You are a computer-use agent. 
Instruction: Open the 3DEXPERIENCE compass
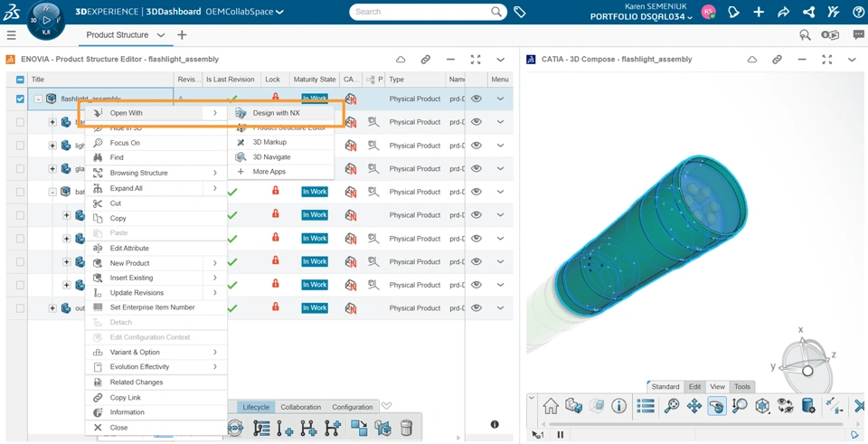[x=46, y=20]
